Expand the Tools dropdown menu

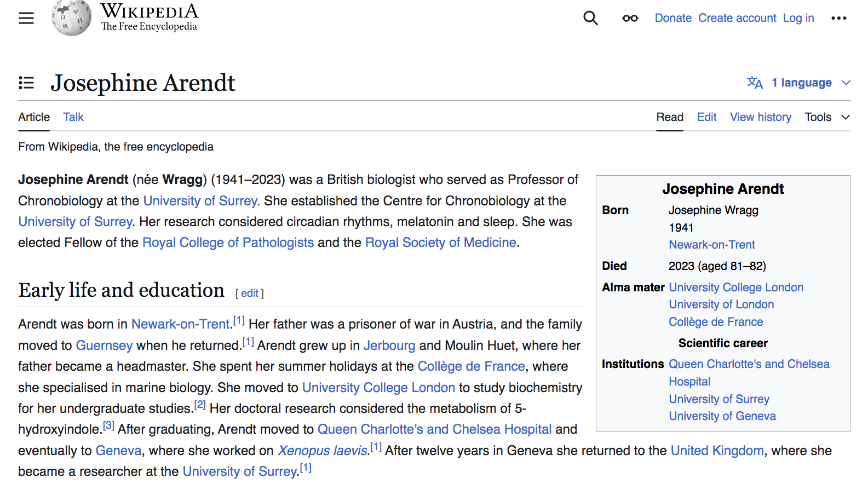827,117
